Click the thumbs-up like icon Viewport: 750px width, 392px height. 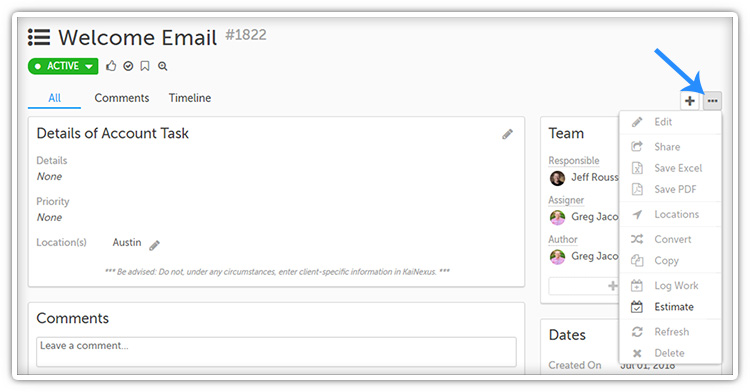coord(111,66)
